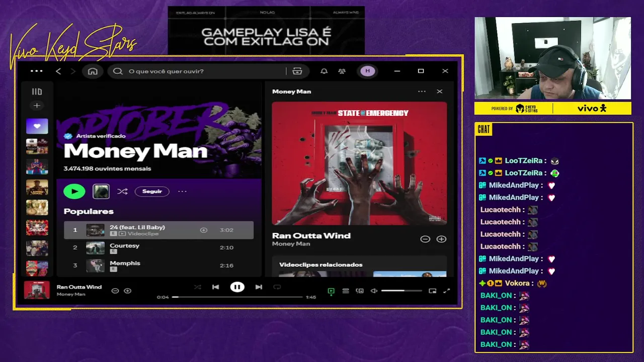Open more options beside Seguir
The image size is (644, 362).
(182, 192)
